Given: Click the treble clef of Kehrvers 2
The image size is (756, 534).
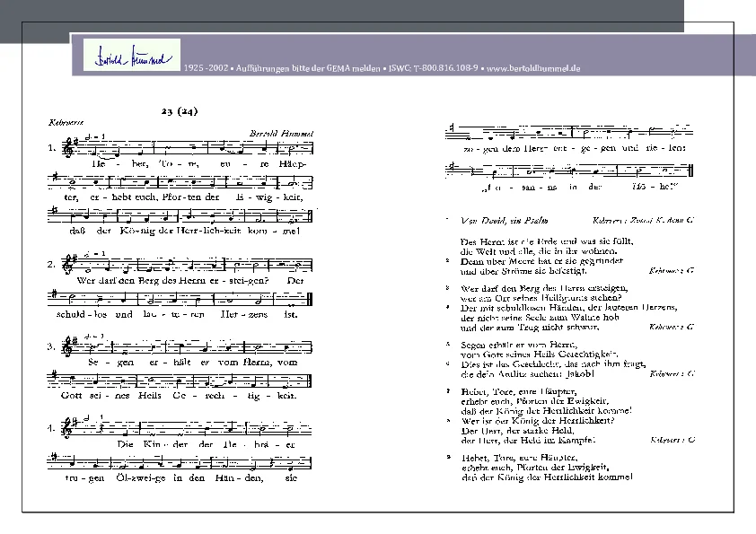Looking at the screenshot, I should [66, 265].
